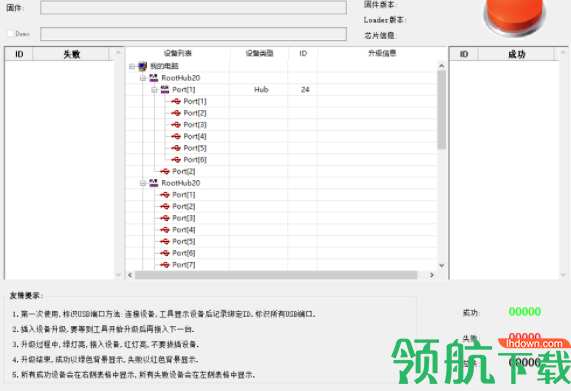This screenshot has width=571, height=391.
Task: Click the upper RootHub20 hub icon
Action: tap(154, 78)
